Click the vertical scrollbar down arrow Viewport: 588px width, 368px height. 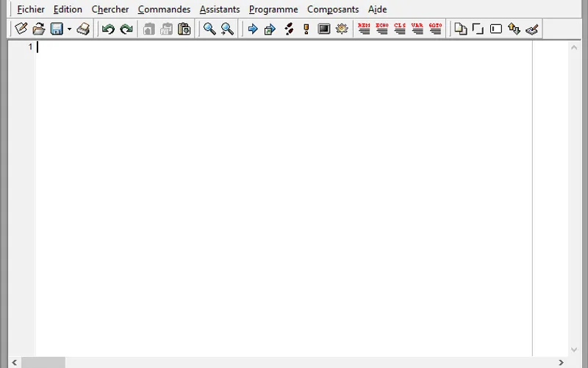(x=574, y=350)
